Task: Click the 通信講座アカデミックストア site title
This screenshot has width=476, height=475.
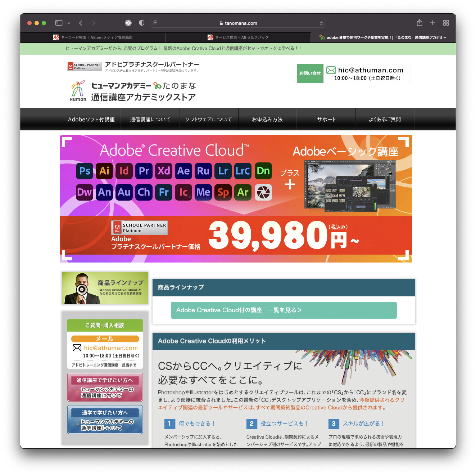Action: pyautogui.click(x=143, y=97)
